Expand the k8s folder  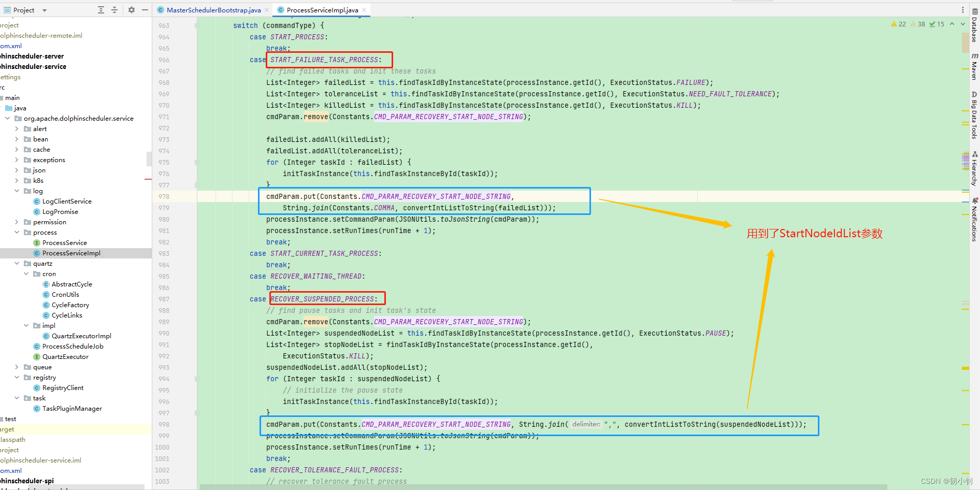tap(17, 181)
